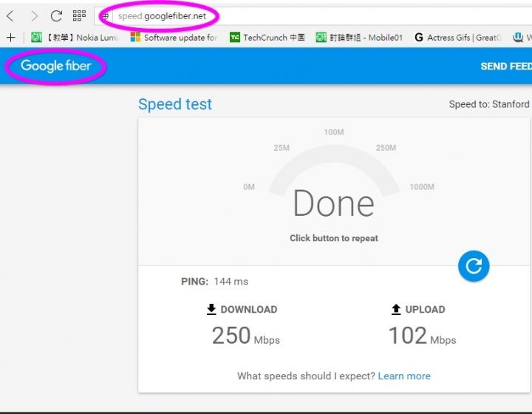
Task: Click the globe site info icon in address bar
Action: [x=105, y=16]
